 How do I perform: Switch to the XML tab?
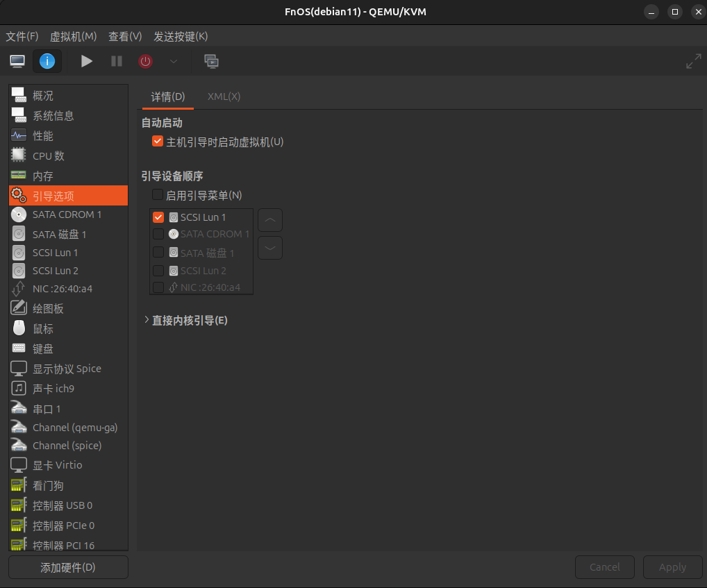(x=224, y=96)
